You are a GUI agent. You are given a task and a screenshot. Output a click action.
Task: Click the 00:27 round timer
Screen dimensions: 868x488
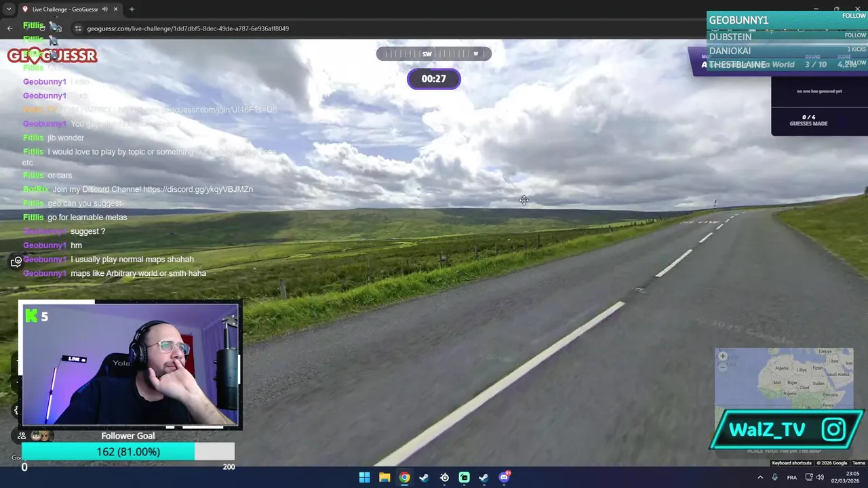(434, 79)
